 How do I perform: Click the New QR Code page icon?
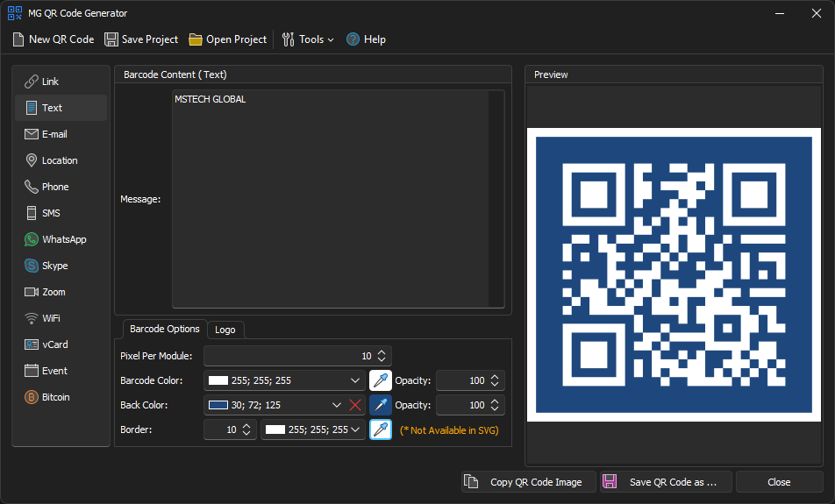tap(18, 39)
